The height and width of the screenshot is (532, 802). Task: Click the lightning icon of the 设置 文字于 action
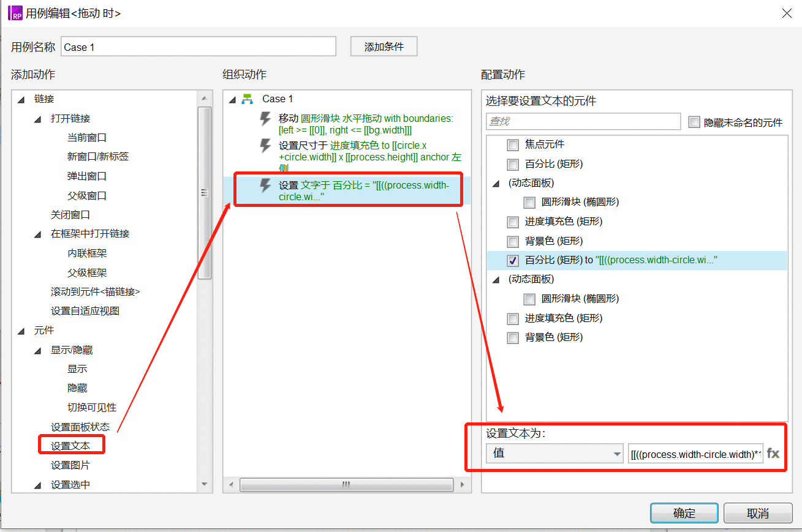[265, 185]
